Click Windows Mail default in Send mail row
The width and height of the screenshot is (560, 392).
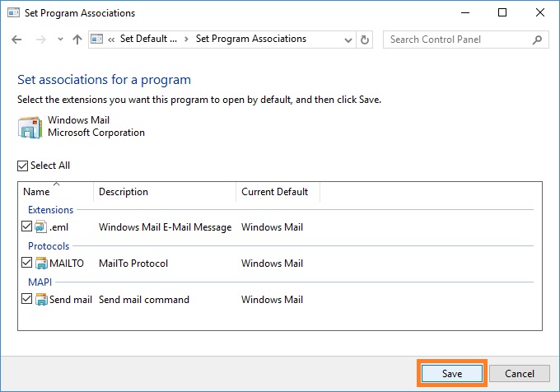pyautogui.click(x=272, y=300)
